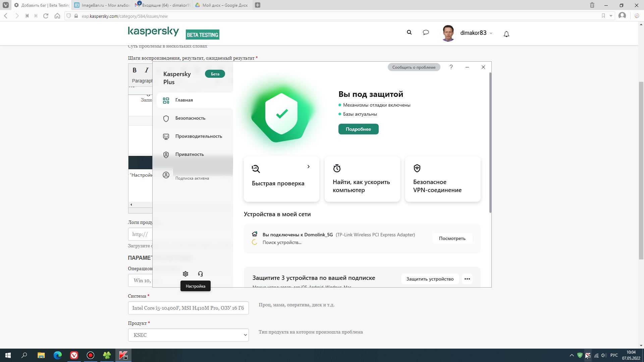Open closed tabs trash icon
This screenshot has height=362, width=644.
coord(592,5)
